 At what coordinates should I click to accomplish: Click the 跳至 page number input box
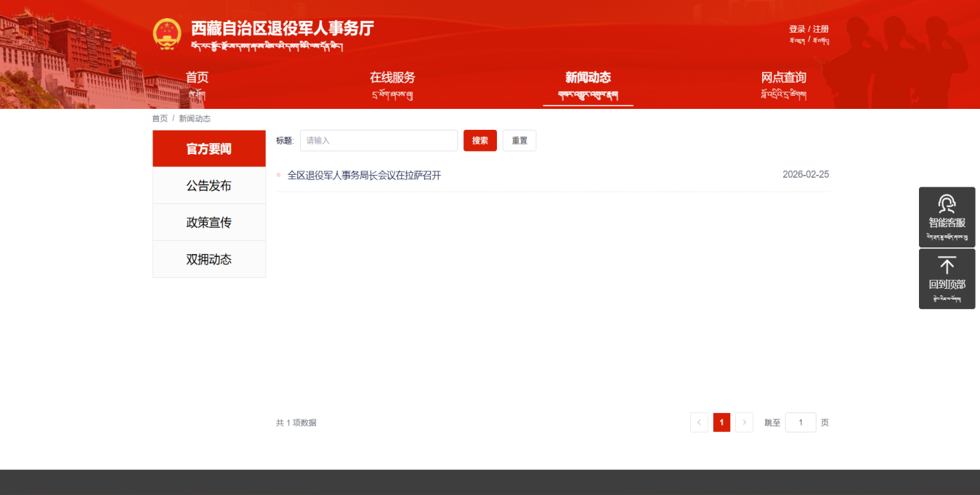point(800,422)
